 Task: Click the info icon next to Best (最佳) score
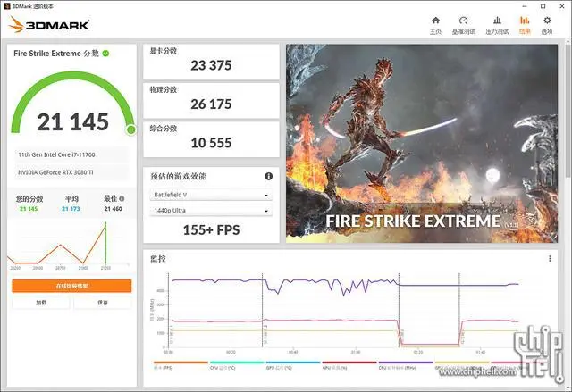click(122, 198)
